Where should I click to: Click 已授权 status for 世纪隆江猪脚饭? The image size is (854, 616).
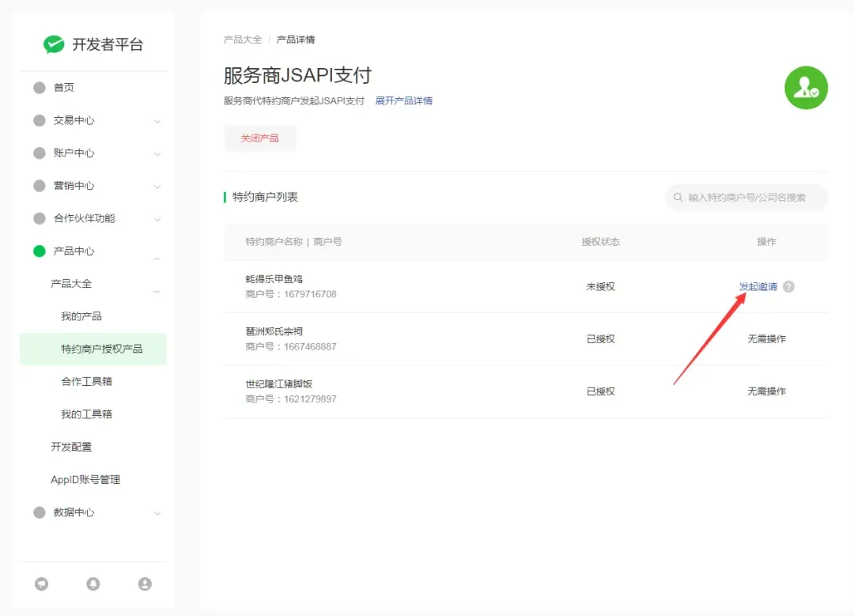pyautogui.click(x=601, y=391)
